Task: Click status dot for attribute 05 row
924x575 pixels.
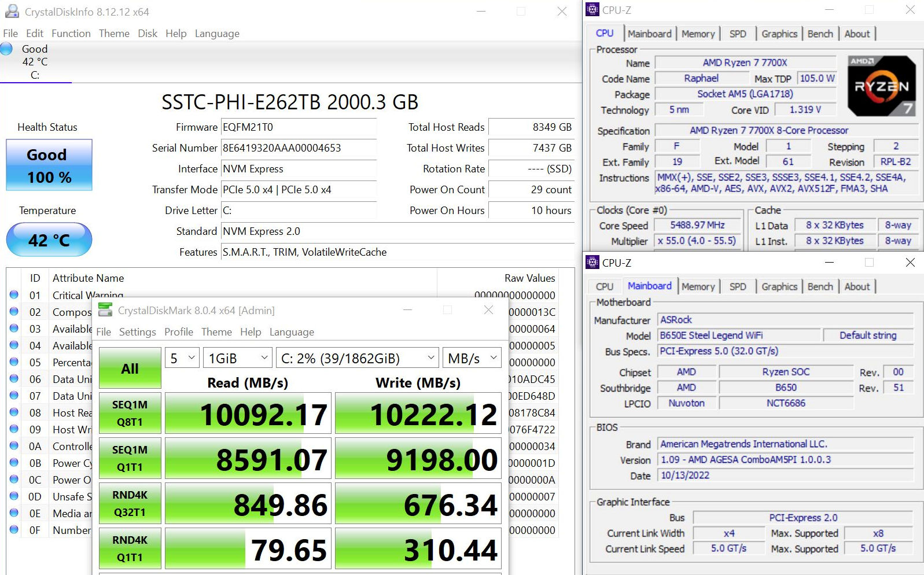Action: point(14,362)
